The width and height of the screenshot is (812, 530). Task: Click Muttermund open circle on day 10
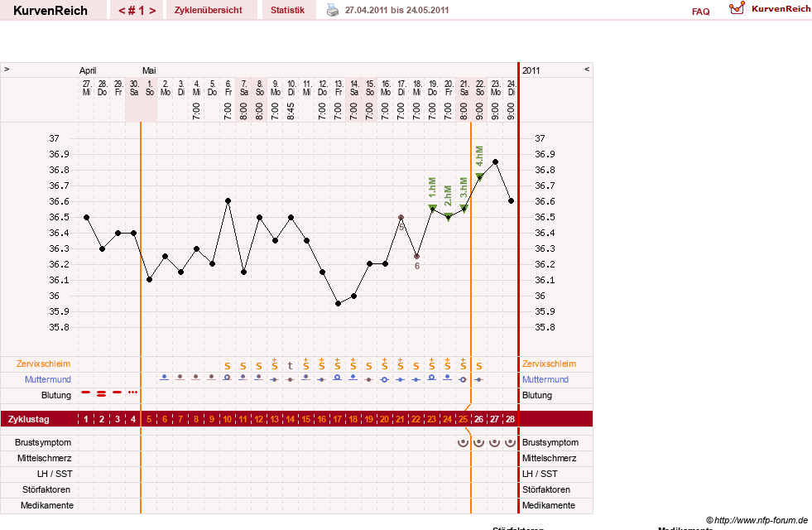[x=228, y=378]
